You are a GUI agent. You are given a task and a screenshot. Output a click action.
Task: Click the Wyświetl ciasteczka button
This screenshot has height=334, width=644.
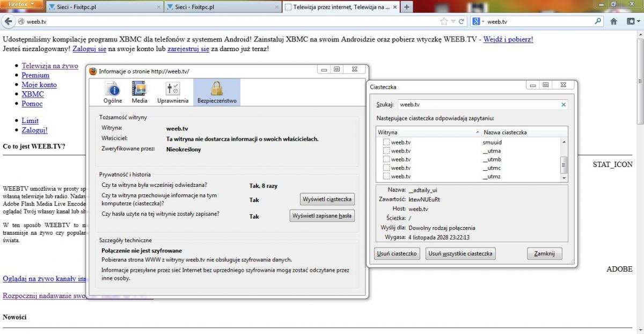327,199
